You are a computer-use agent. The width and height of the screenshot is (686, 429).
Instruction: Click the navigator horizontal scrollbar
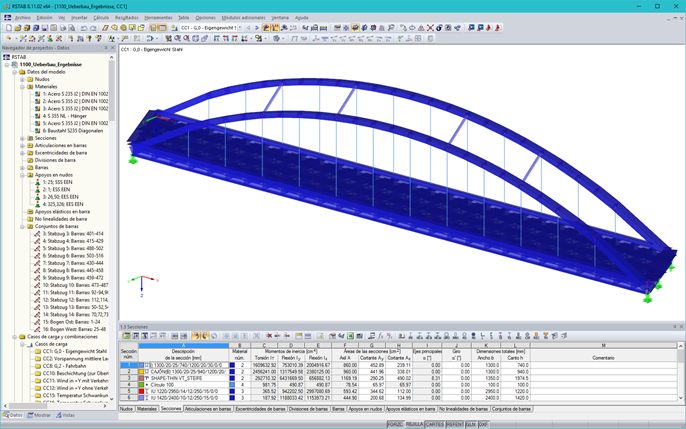pyautogui.click(x=55, y=406)
